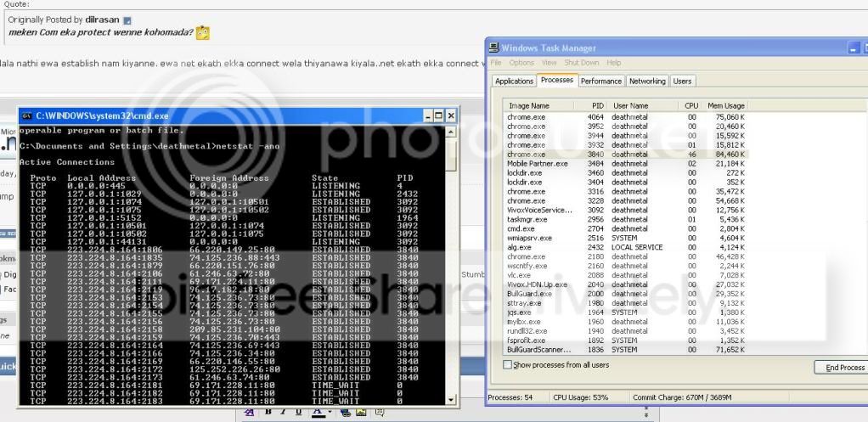Viewport: 868px width, 422px height.
Task: Click the smiley emoticon in quoted post
Action: click(x=203, y=32)
